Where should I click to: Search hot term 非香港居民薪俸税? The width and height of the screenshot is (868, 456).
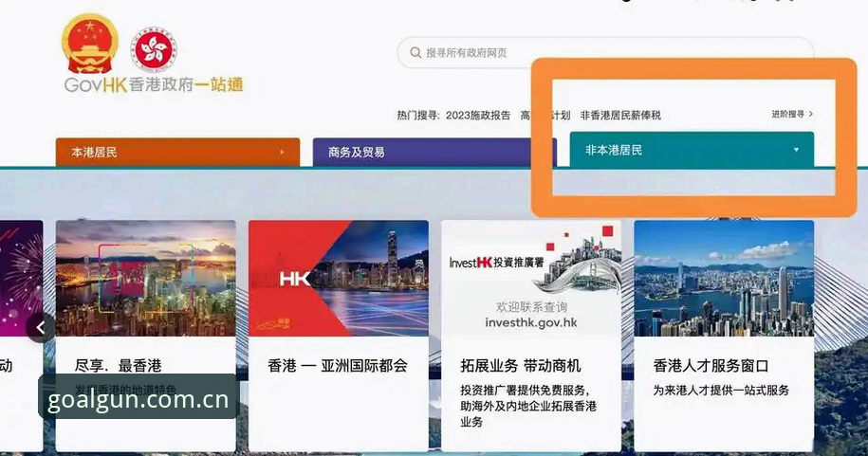(620, 115)
